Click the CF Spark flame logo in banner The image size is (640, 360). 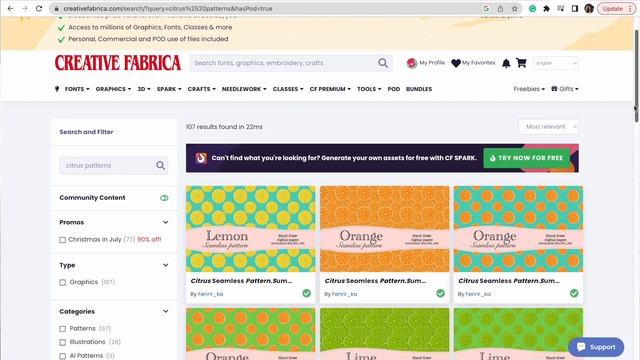point(201,158)
